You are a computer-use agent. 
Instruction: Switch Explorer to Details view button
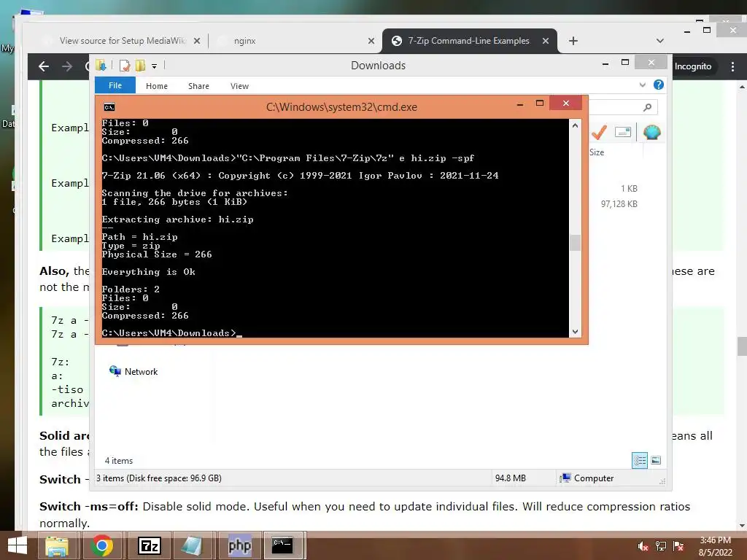(639, 460)
